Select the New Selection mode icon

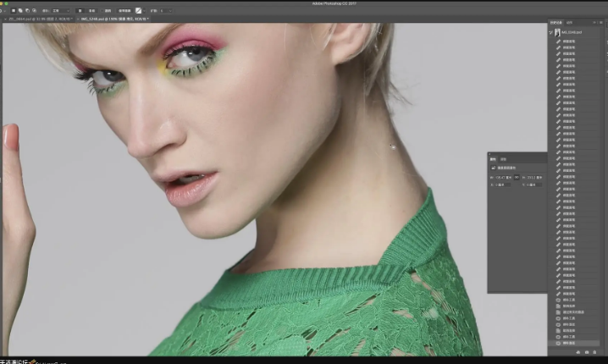(14, 11)
